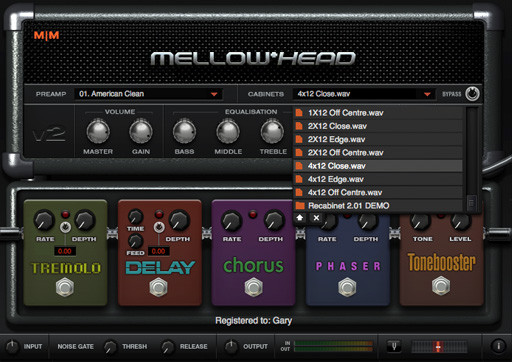Click the Chorus Rate knob
The width and height of the screenshot is (512, 362).
coord(231,221)
